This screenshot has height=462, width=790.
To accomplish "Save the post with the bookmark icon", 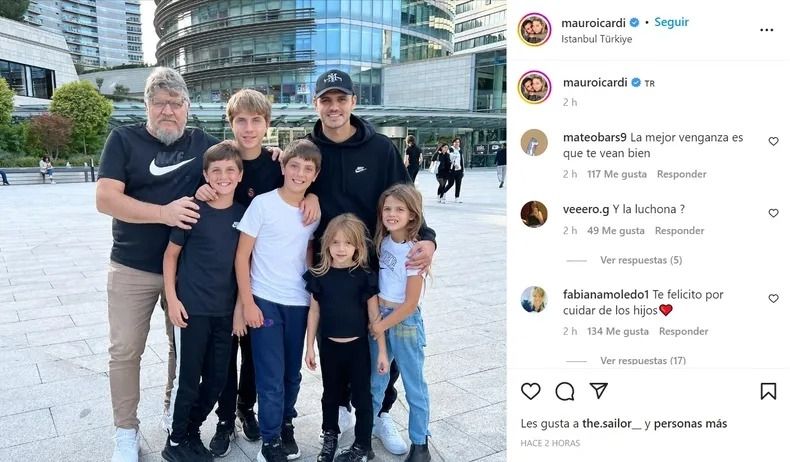I will (768, 391).
